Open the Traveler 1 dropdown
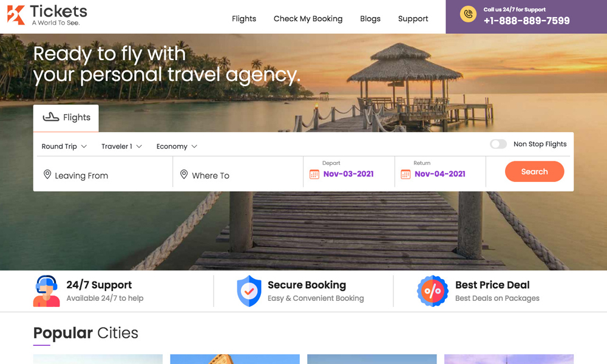Viewport: 607px width, 364px height. tap(122, 146)
